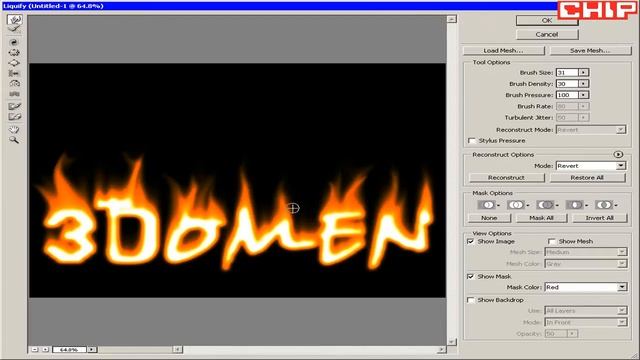640x360 pixels.
Task: Click the Restore All button
Action: [x=587, y=178]
